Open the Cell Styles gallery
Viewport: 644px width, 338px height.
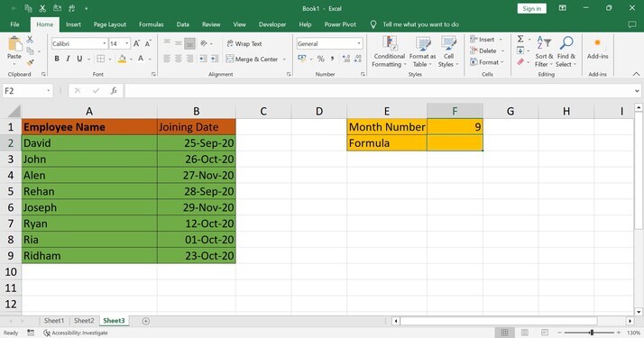448,51
